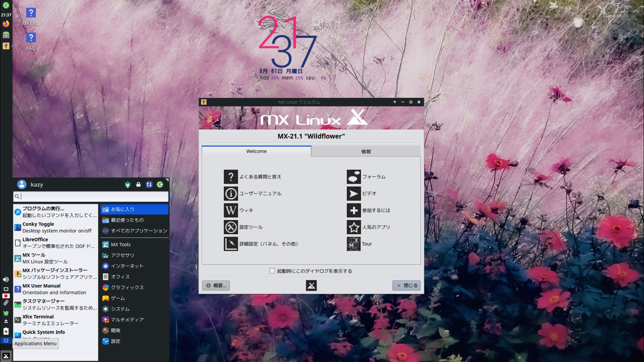This screenshot has height=362, width=644.
Task: Open the アクセサリ category
Action: click(134, 255)
